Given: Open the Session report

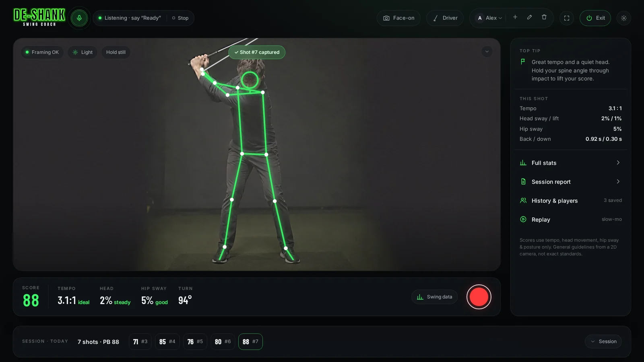Looking at the screenshot, I should point(570,182).
